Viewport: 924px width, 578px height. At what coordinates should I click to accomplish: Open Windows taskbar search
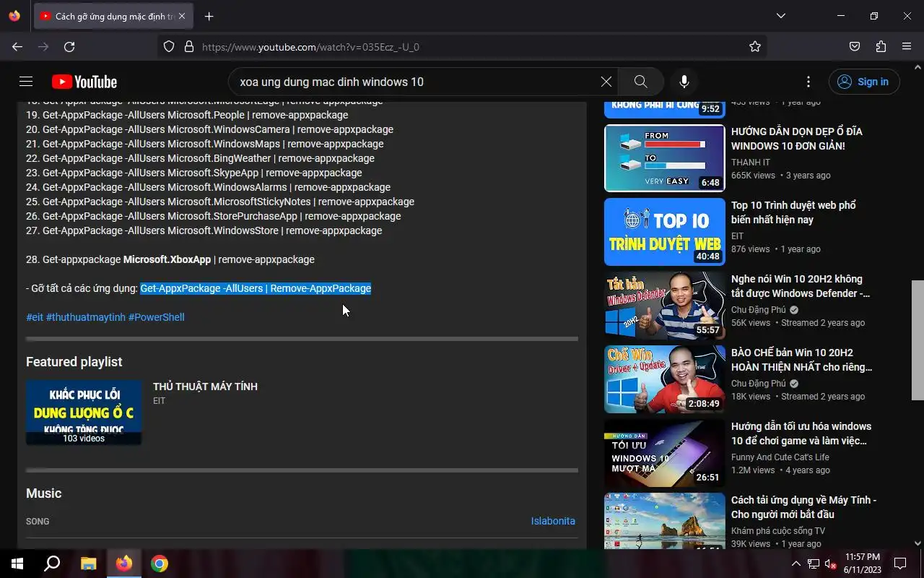pyautogui.click(x=52, y=564)
